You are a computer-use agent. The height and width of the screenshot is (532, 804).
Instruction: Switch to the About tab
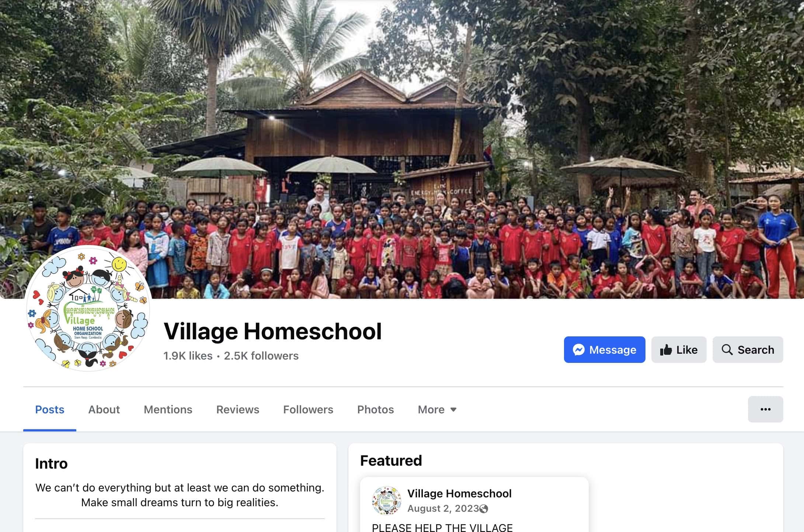(104, 410)
